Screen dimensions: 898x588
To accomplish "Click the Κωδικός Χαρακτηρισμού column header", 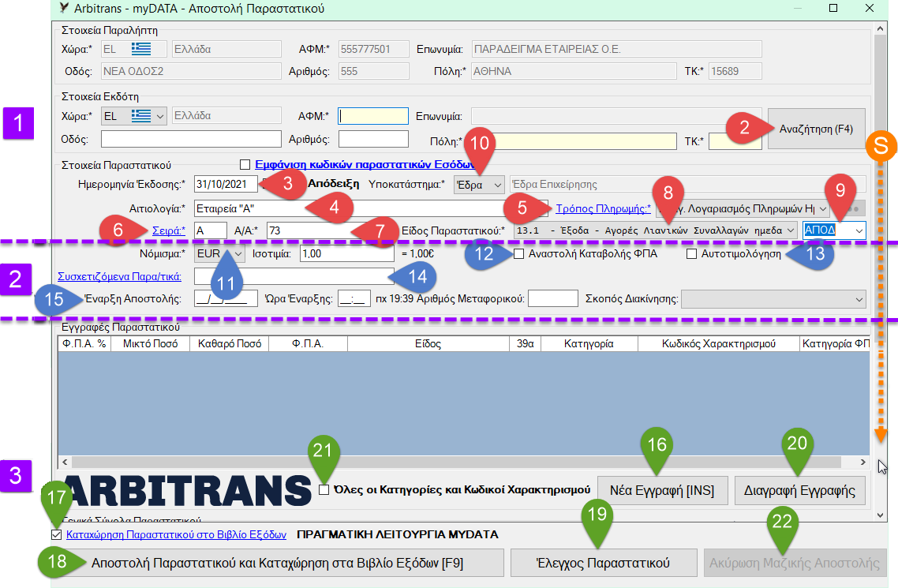I will [718, 343].
